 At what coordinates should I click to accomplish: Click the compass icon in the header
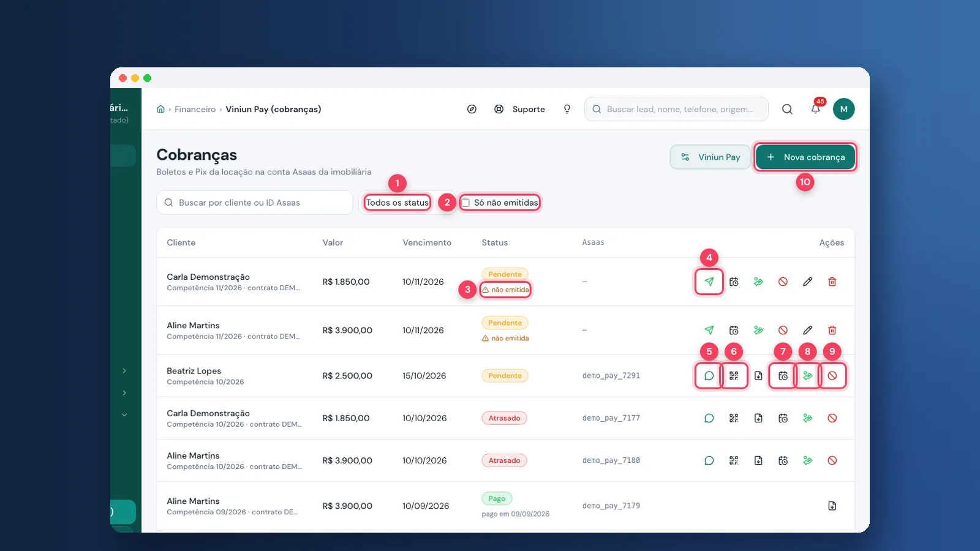coord(472,109)
